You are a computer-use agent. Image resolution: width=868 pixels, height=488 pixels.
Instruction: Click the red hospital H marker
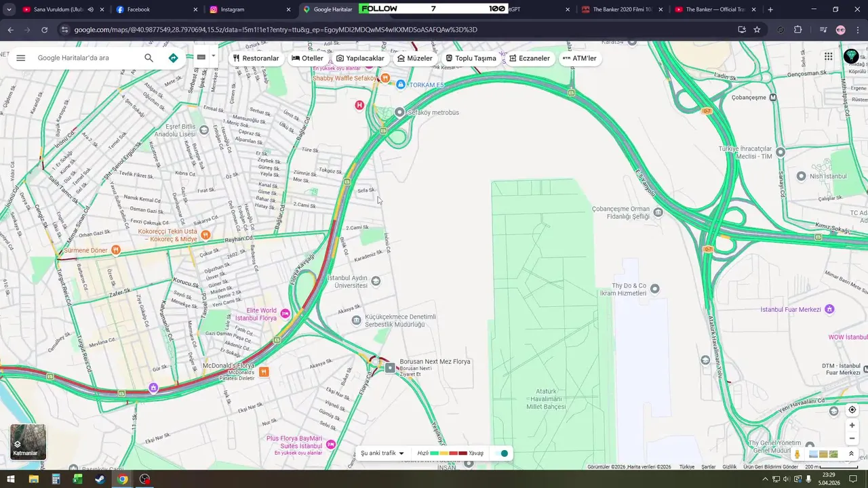pyautogui.click(x=359, y=105)
